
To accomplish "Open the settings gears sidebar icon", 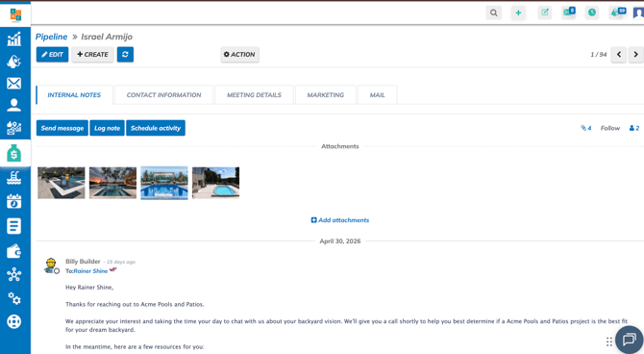I will pos(14,298).
